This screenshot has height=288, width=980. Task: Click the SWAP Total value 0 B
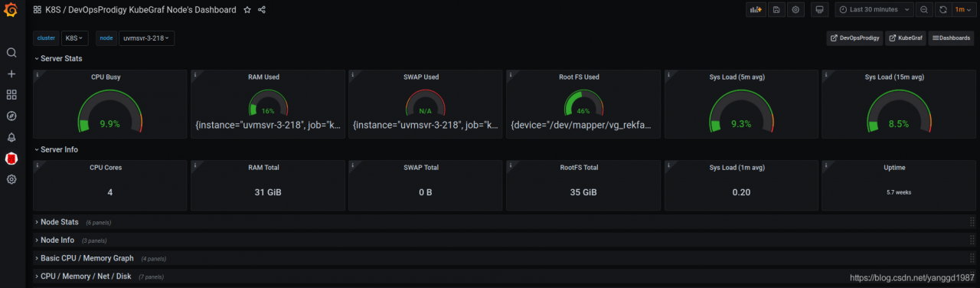coord(426,192)
